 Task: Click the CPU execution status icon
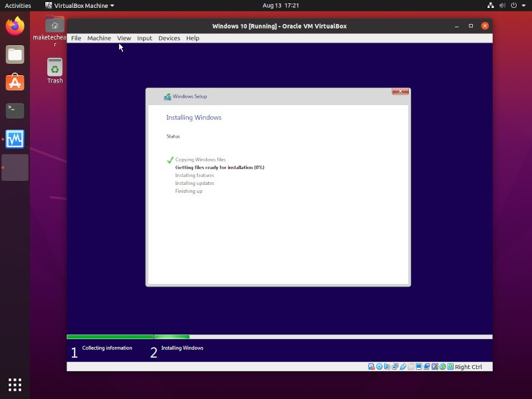(x=435, y=366)
